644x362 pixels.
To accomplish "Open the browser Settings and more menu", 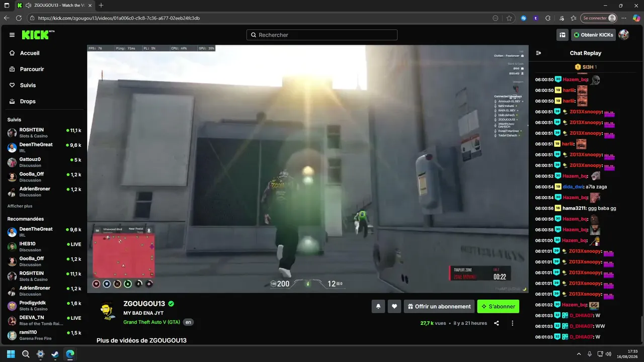I will pyautogui.click(x=624, y=18).
